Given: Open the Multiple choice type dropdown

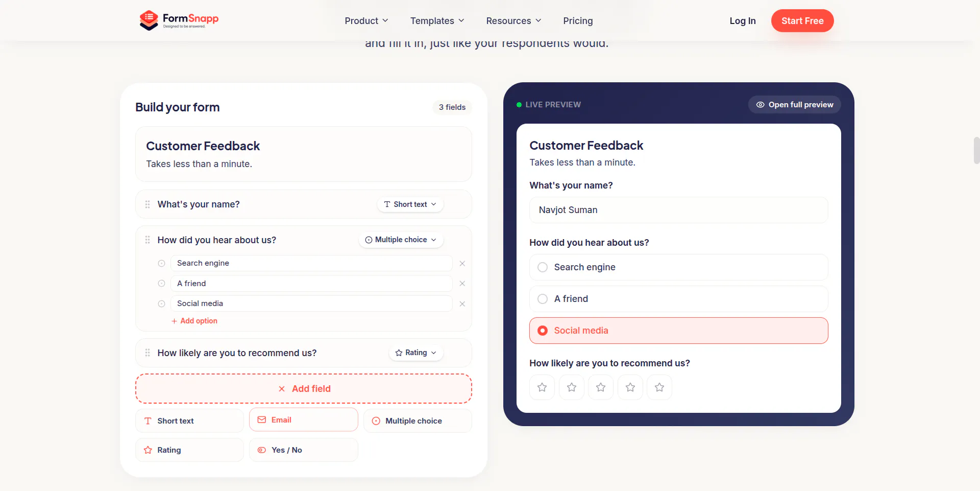Looking at the screenshot, I should (x=401, y=240).
